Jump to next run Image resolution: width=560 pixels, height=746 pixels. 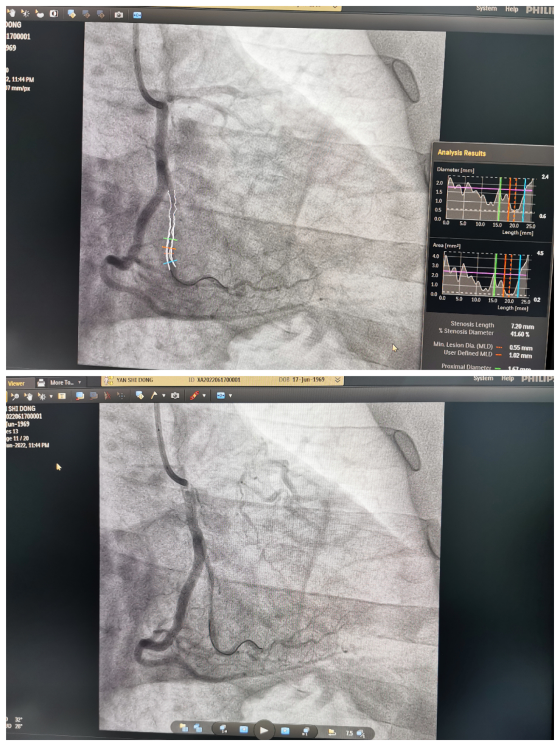(x=305, y=731)
